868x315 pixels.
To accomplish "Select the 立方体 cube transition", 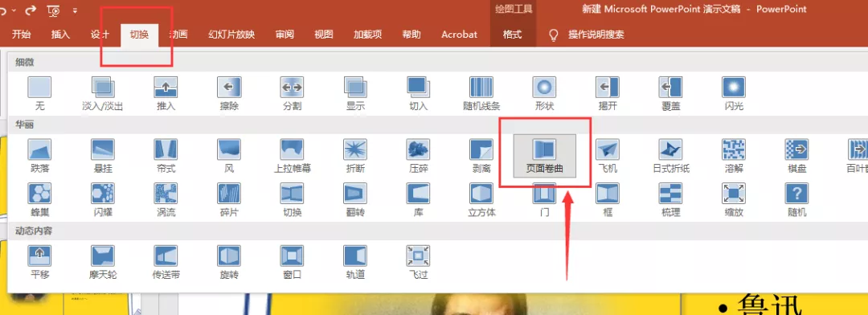I will (x=481, y=200).
